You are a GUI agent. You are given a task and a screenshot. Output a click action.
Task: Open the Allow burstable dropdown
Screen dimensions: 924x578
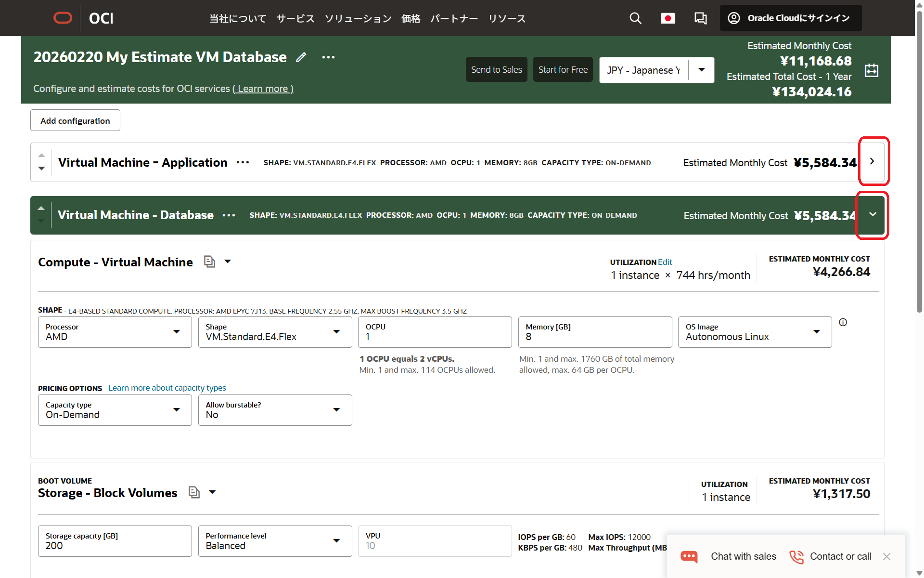pos(275,410)
